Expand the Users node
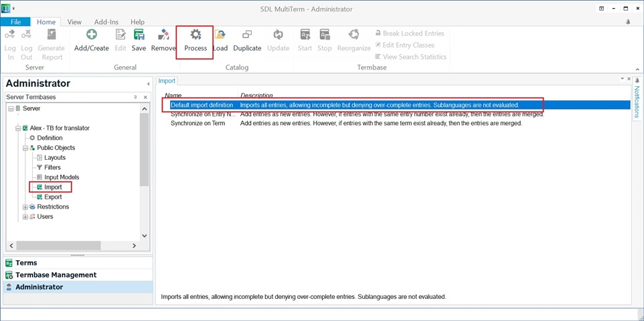The image size is (644, 321). (25, 217)
